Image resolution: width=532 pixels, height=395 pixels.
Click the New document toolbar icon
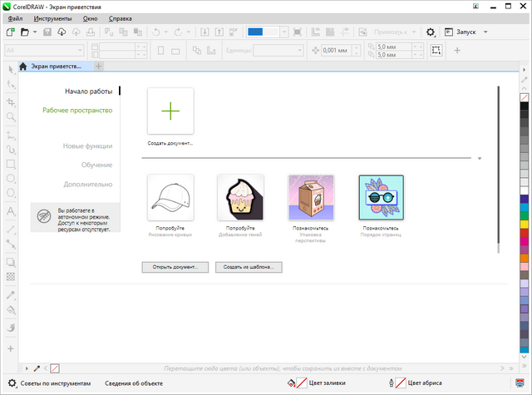[x=10, y=32]
